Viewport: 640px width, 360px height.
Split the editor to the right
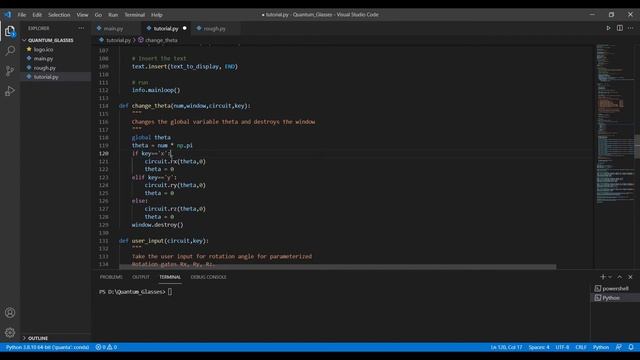tap(620, 28)
